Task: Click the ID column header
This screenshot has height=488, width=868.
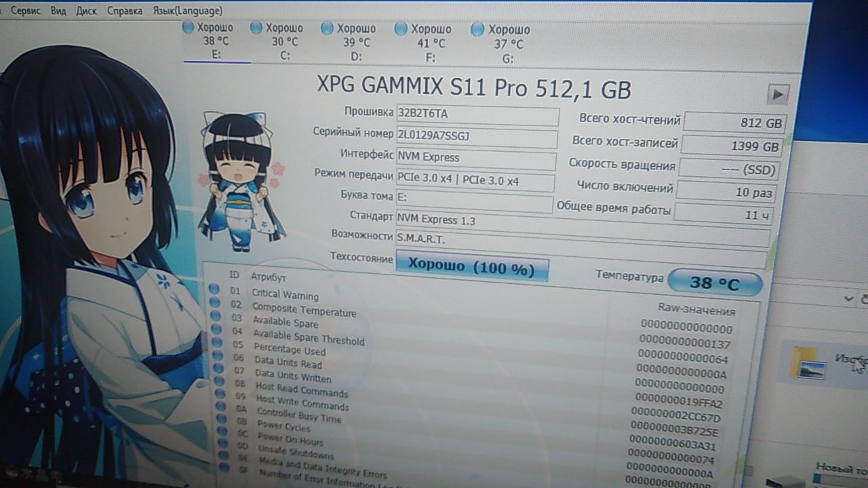Action: point(234,274)
